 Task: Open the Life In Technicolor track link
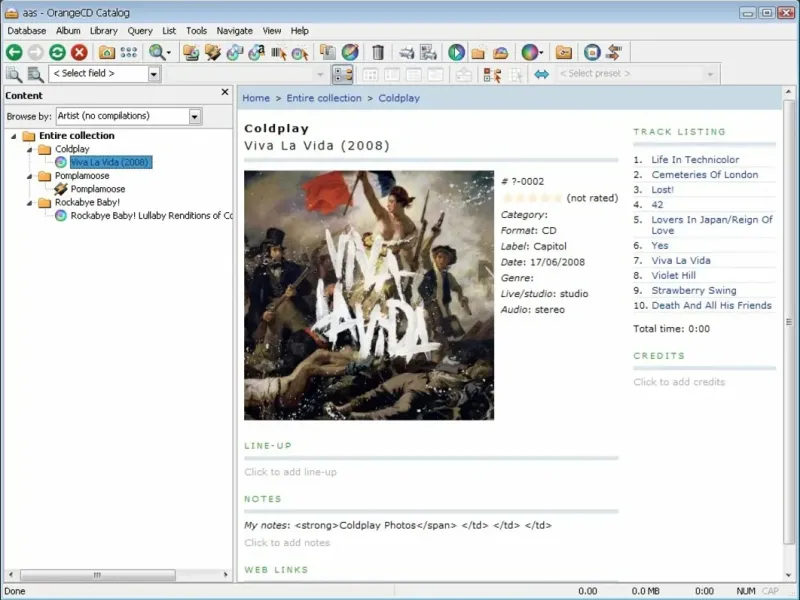pos(695,160)
